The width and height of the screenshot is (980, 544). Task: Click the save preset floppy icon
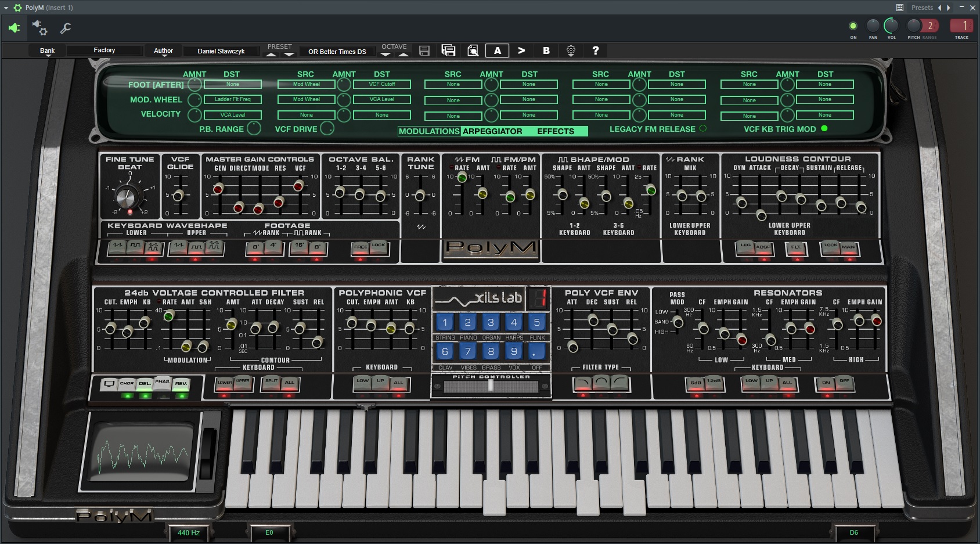point(424,51)
